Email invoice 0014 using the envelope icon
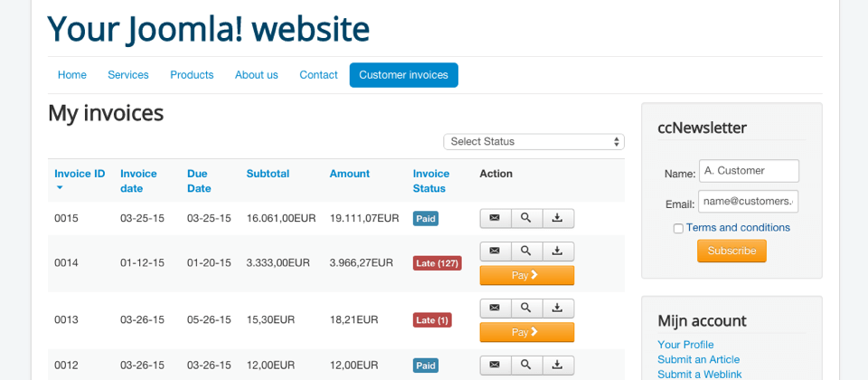The height and width of the screenshot is (380, 868). tap(495, 251)
